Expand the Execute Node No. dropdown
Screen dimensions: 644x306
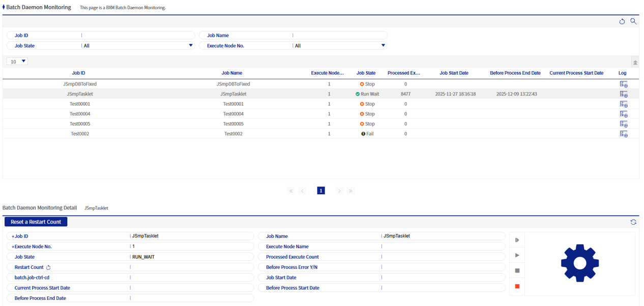(339, 46)
